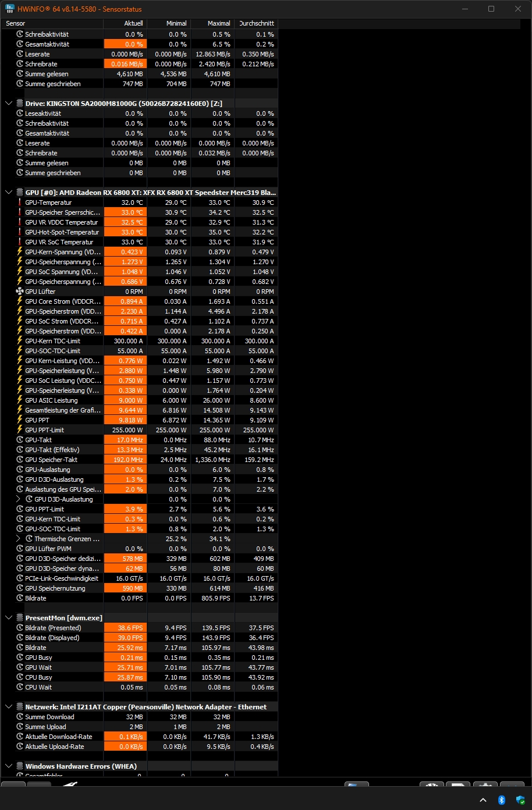Screen dimensions: 532x810
Task: Click the 38.6 FPS current value cell
Action: click(125, 628)
